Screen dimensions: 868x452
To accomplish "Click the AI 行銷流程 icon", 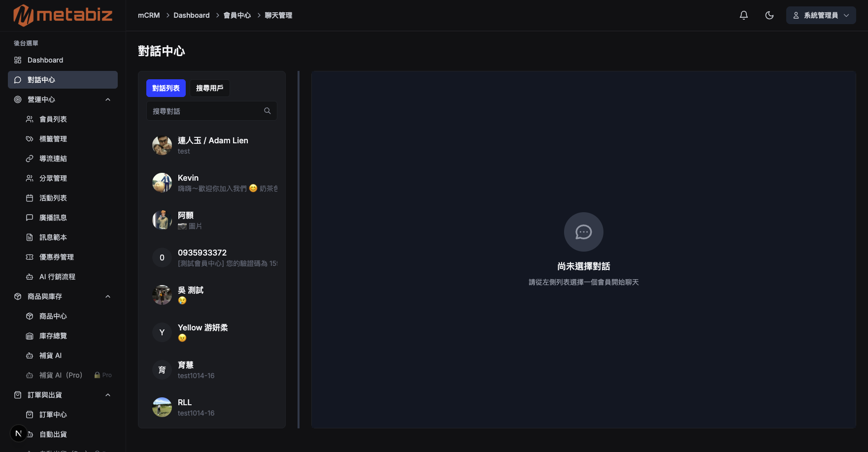I will 30,276.
